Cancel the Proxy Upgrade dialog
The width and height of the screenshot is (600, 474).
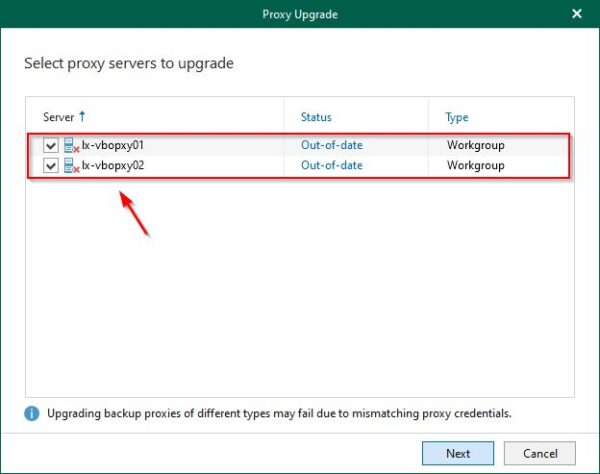click(x=540, y=453)
